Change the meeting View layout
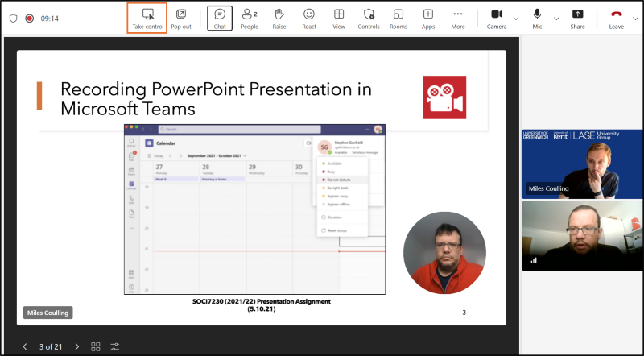644x356 pixels. point(339,19)
